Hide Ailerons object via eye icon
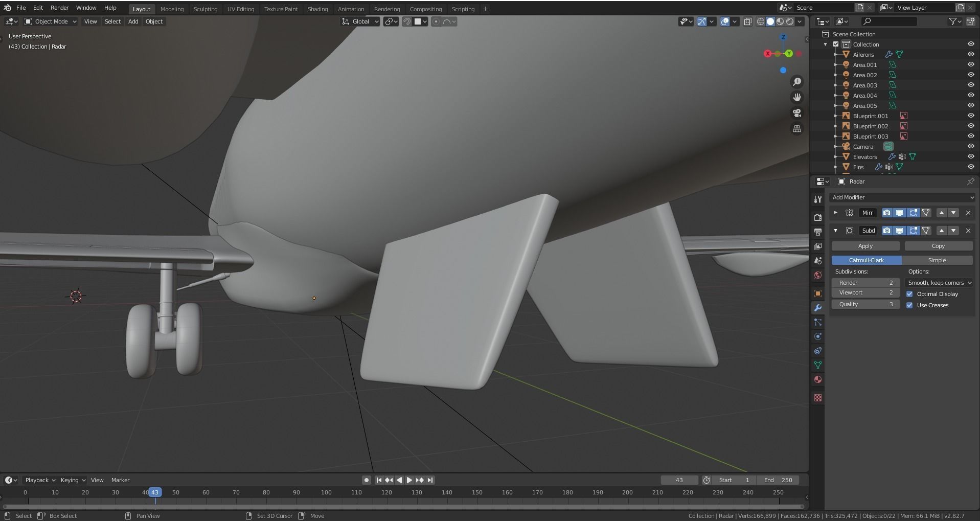 click(x=970, y=54)
